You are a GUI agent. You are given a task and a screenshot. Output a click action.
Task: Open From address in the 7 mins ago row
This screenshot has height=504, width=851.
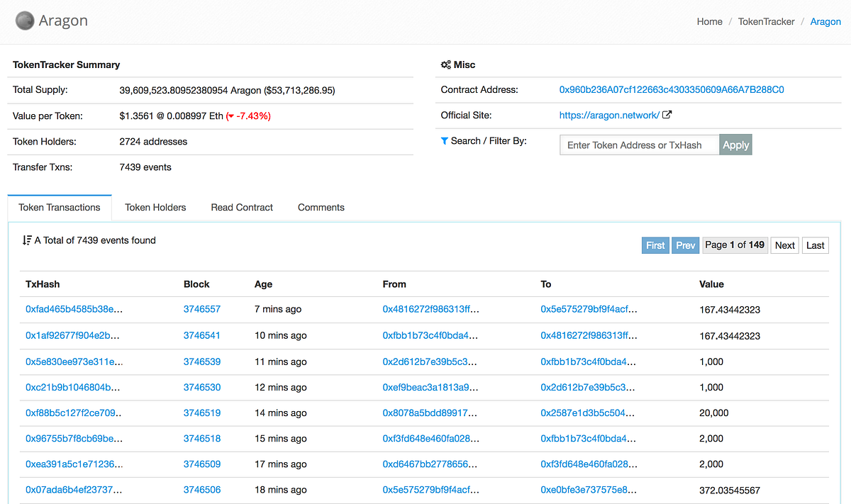(x=431, y=310)
